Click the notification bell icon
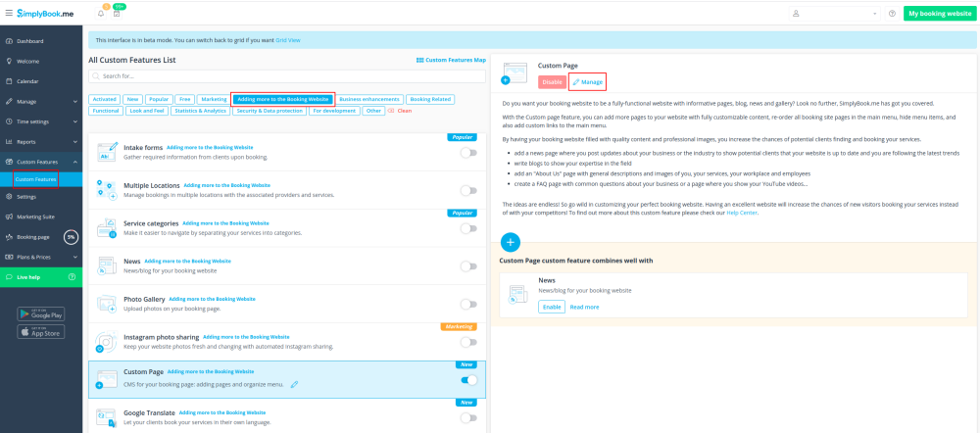This screenshot has width=980, height=433. coord(101,14)
